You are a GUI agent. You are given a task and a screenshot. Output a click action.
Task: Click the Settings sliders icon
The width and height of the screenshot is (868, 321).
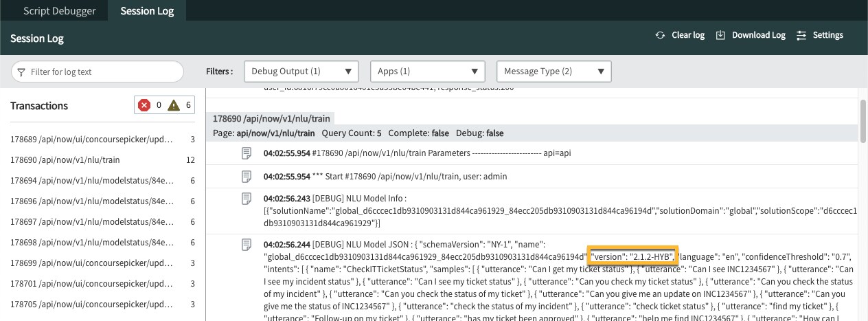(x=801, y=35)
